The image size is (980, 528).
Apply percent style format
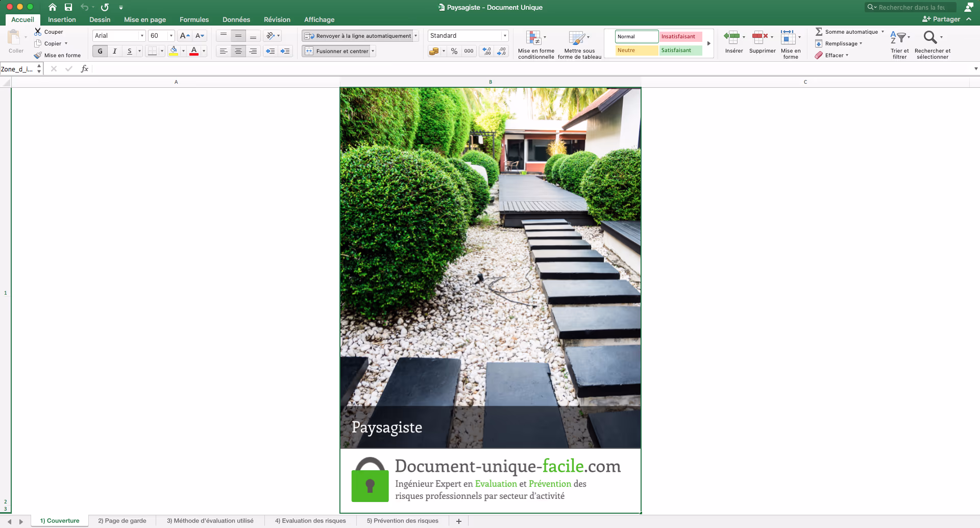pos(454,51)
